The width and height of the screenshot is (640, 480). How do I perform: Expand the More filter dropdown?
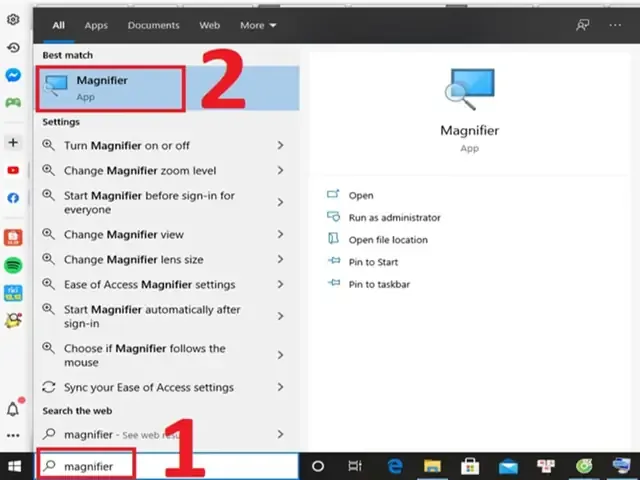pyautogui.click(x=258, y=25)
